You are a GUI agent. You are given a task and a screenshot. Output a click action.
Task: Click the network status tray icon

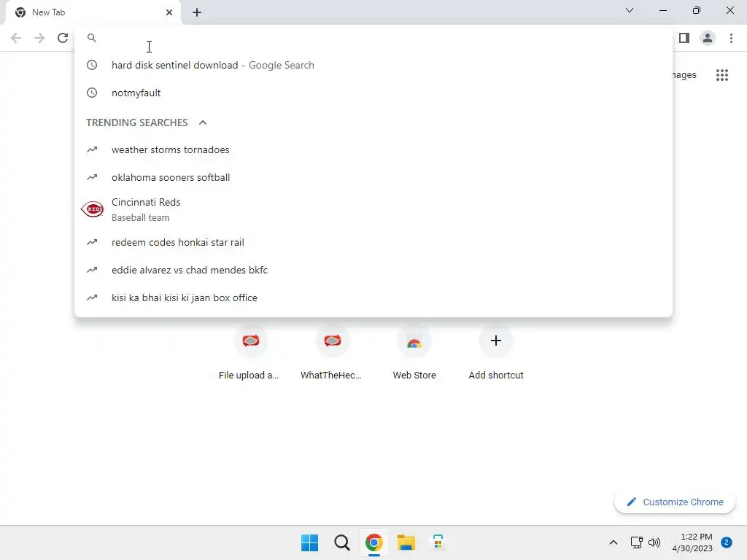tap(636, 542)
